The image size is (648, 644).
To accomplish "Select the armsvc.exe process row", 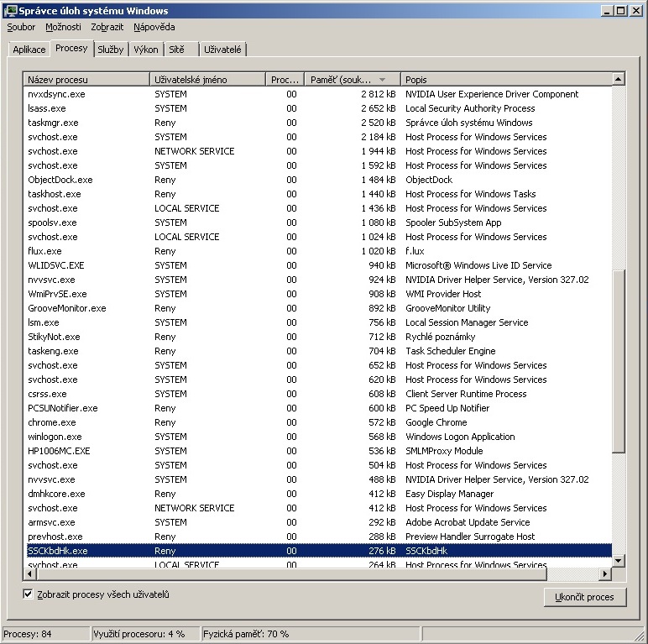I will click(x=317, y=522).
